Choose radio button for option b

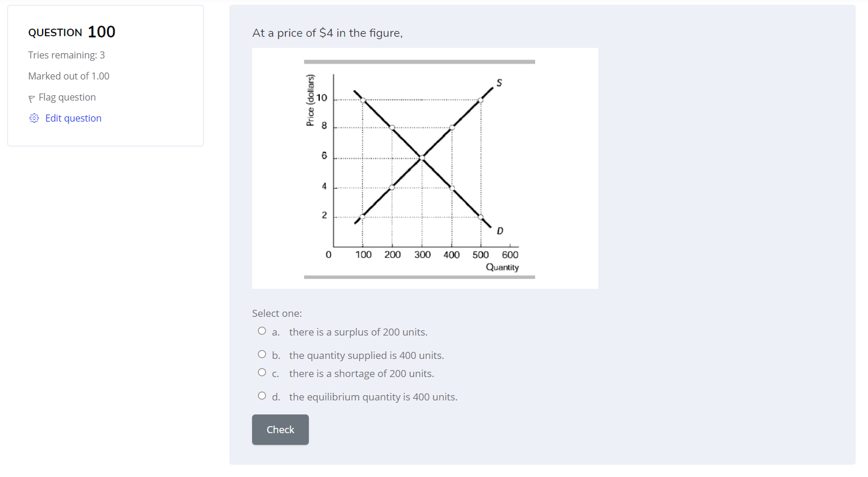[x=262, y=354]
